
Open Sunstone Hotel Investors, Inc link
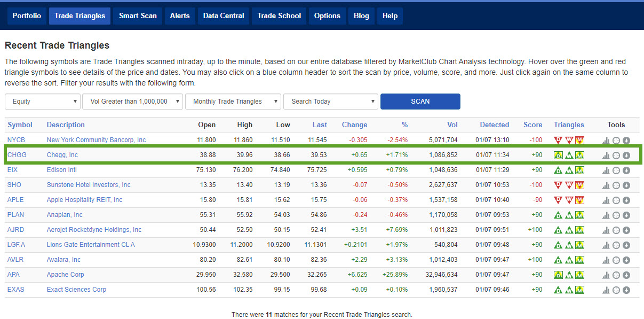tap(89, 185)
